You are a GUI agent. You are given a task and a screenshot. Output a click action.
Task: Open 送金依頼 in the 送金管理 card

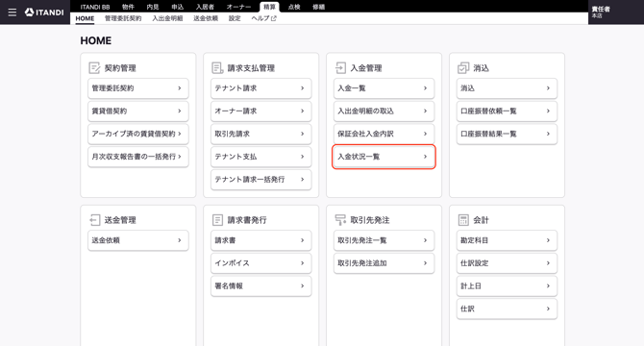click(x=138, y=240)
